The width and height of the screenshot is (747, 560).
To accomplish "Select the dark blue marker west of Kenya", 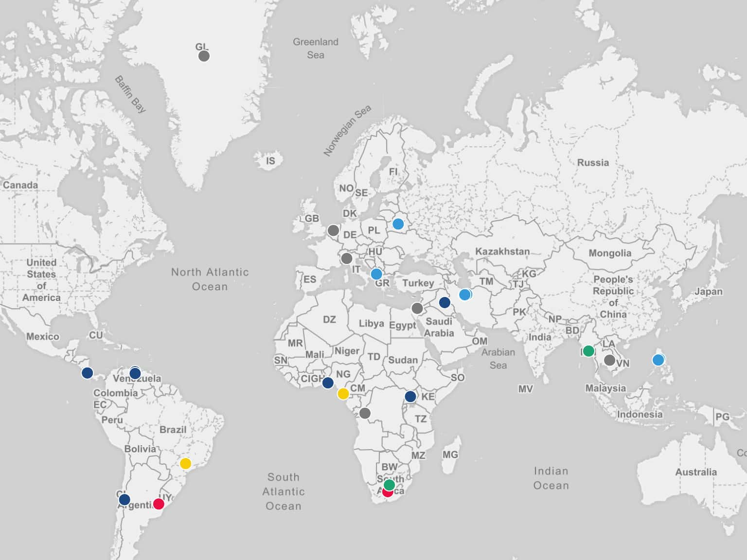I will (410, 397).
